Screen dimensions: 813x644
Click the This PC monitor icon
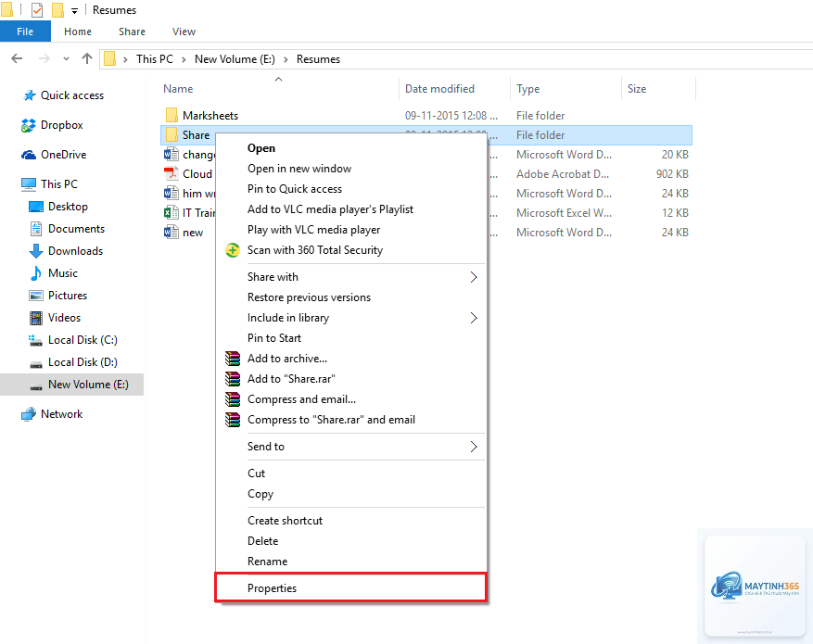(x=29, y=184)
